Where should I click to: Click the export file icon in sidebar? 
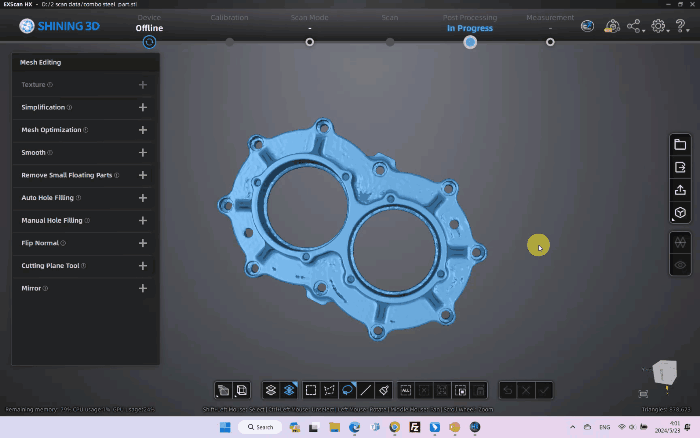(680, 167)
